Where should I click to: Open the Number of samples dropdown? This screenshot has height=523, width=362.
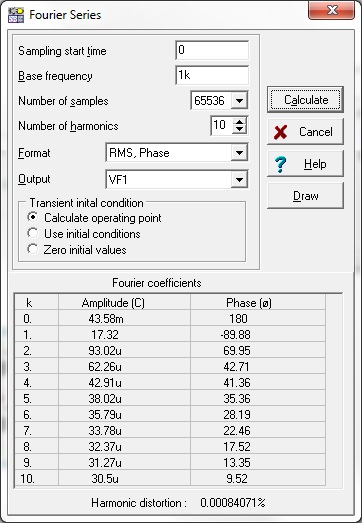pyautogui.click(x=239, y=100)
